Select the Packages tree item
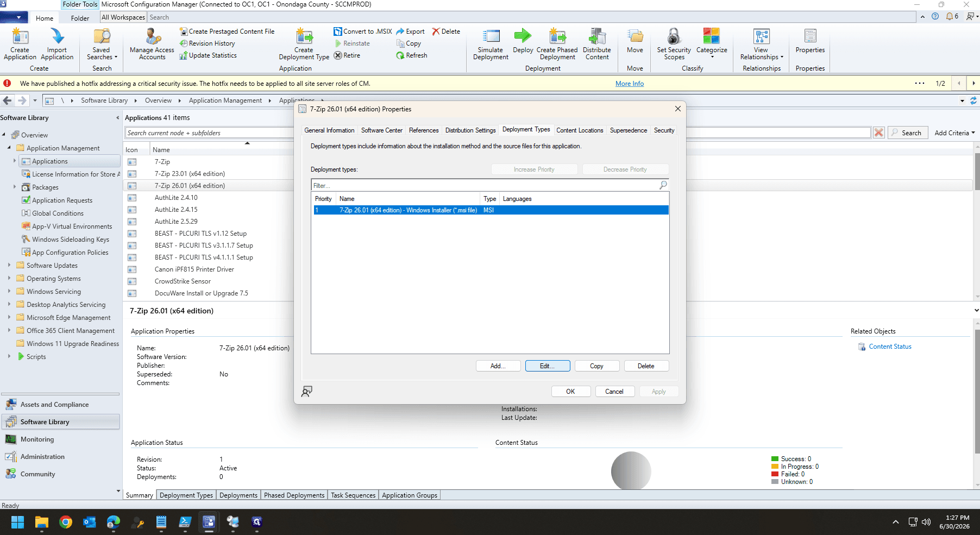 45,187
